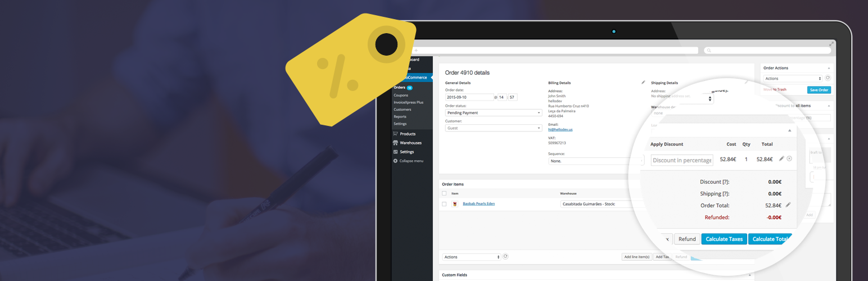Click the Discount [?] help label
This screenshot has width=868, height=281.
(715, 182)
